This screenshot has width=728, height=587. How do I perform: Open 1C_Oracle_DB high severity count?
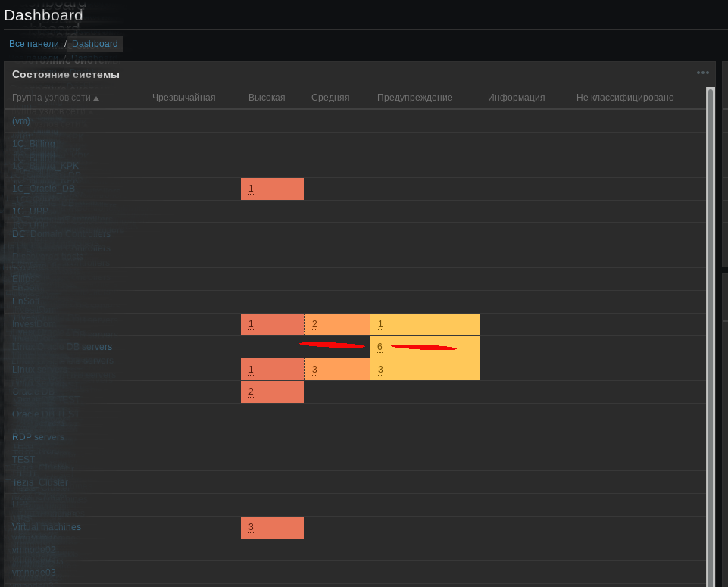coord(272,189)
